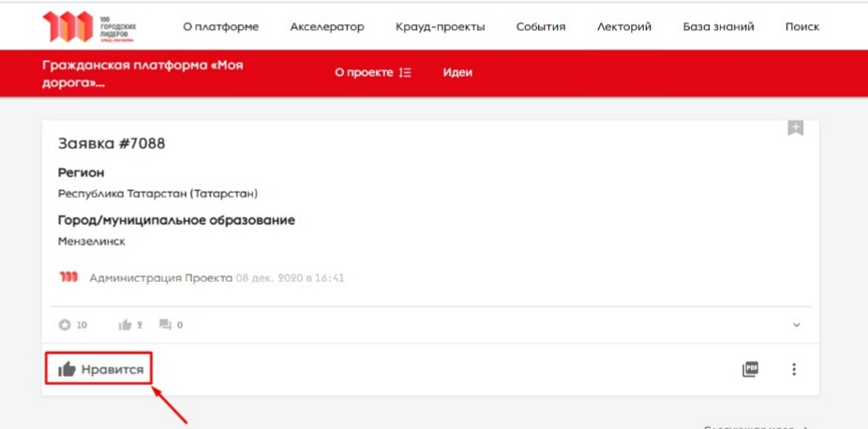Open the База знаний page
868x429 pixels.
click(718, 27)
